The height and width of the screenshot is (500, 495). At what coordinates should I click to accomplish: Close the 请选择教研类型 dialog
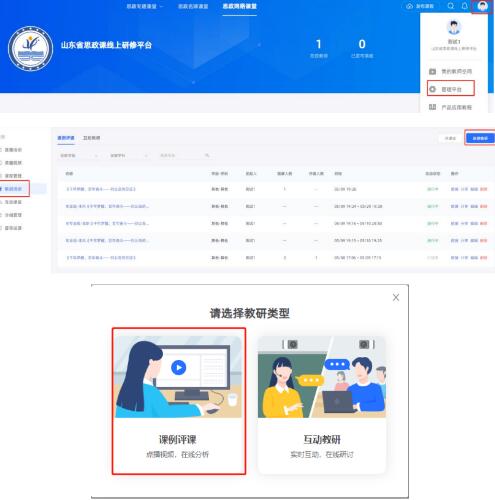click(396, 297)
